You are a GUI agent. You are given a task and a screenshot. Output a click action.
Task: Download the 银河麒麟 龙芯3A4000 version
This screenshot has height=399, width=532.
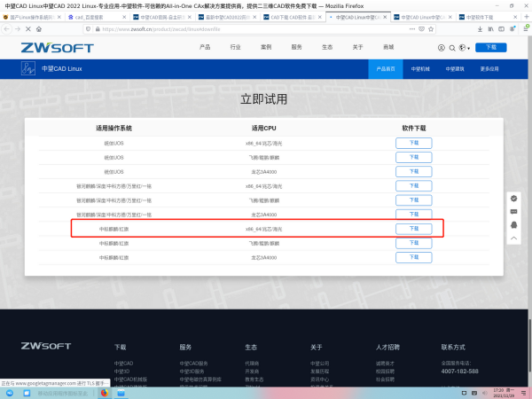pyautogui.click(x=413, y=215)
